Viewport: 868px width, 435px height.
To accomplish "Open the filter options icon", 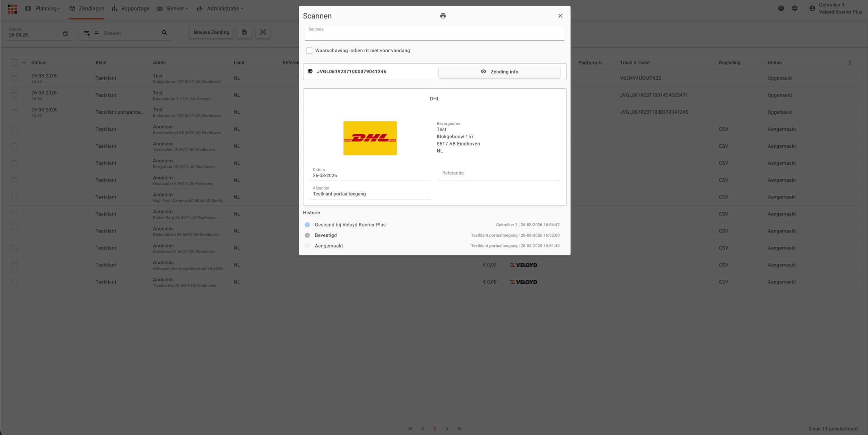I will [x=87, y=33].
